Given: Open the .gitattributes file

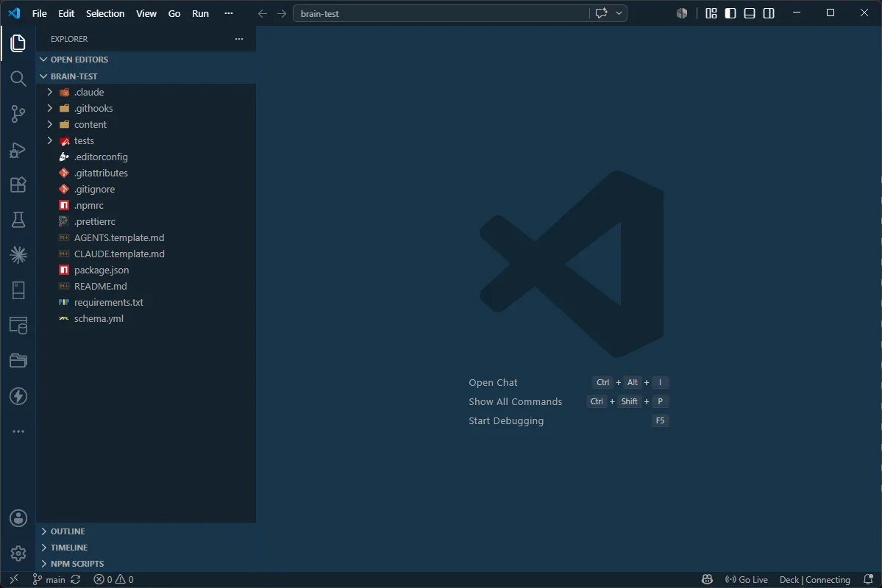Looking at the screenshot, I should (x=146, y=173).
